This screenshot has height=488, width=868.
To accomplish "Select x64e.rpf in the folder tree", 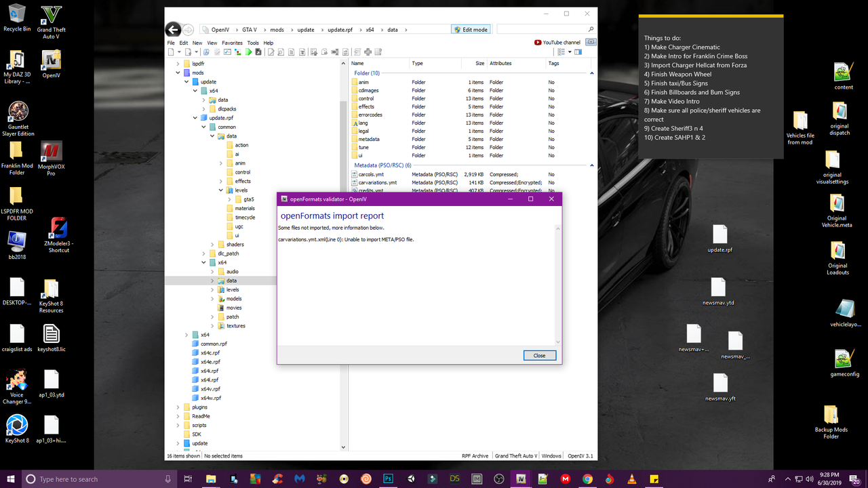I will (x=210, y=362).
